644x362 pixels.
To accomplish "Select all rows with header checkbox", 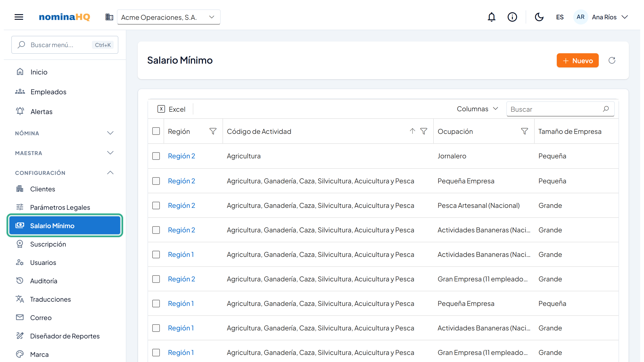I will tap(156, 131).
